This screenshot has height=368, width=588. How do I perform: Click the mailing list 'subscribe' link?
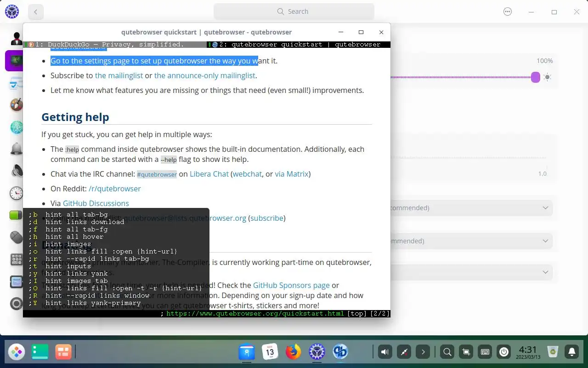tap(267, 218)
